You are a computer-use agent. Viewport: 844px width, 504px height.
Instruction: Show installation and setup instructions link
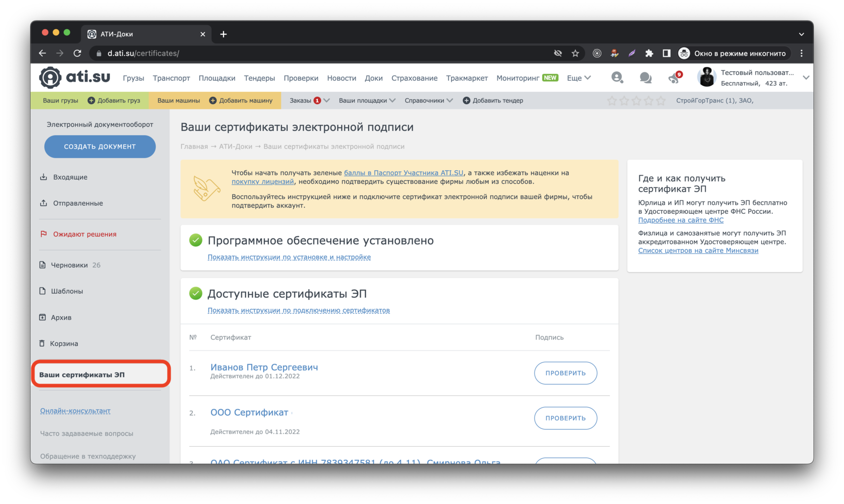pos(289,257)
